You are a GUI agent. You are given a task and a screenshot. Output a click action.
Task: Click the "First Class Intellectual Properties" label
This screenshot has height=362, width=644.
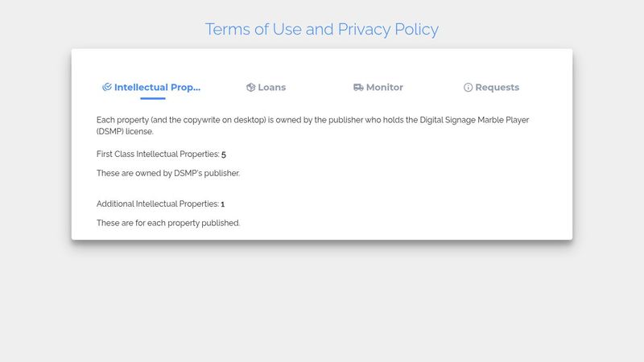click(x=158, y=154)
